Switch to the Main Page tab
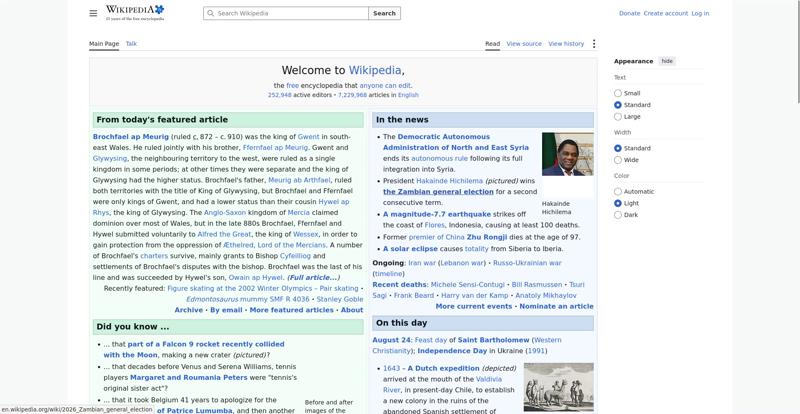The image size is (800, 414). coord(104,44)
